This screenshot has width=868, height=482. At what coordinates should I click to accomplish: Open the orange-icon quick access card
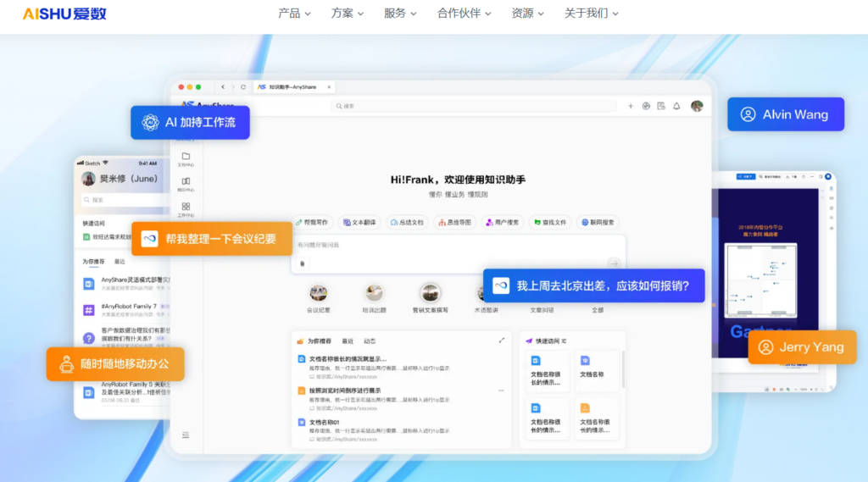tap(596, 419)
